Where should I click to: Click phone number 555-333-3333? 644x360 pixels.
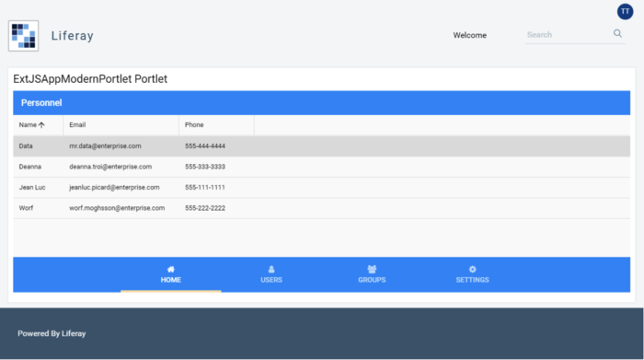(x=205, y=167)
